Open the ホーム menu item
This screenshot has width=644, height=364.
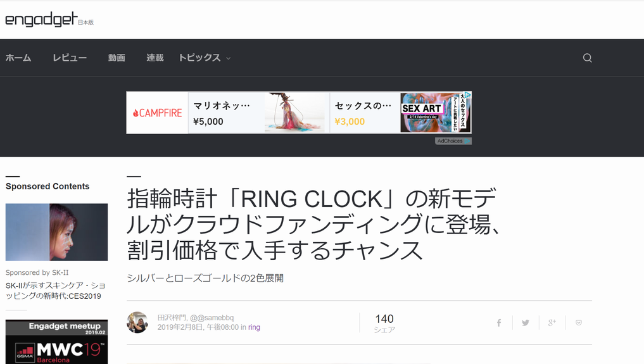click(x=18, y=58)
